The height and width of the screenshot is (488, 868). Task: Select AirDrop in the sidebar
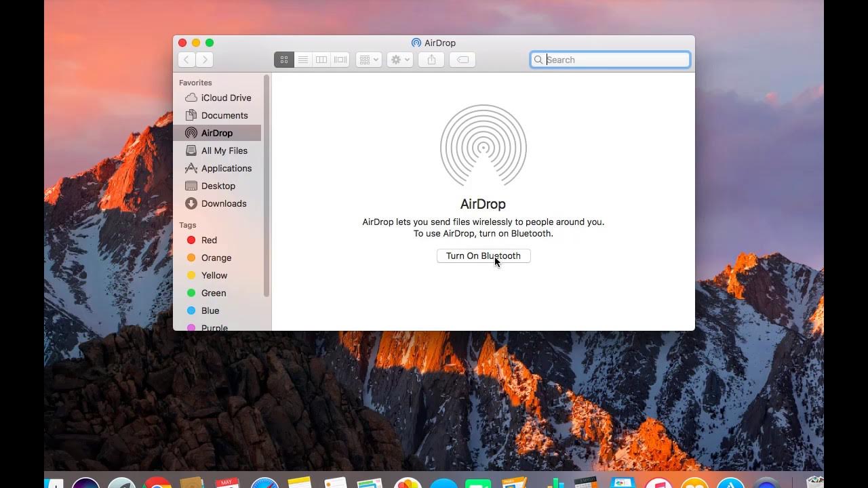[217, 133]
